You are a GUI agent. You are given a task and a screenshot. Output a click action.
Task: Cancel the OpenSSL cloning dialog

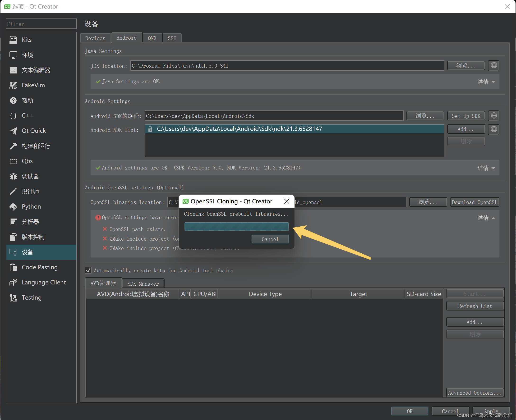coord(270,239)
